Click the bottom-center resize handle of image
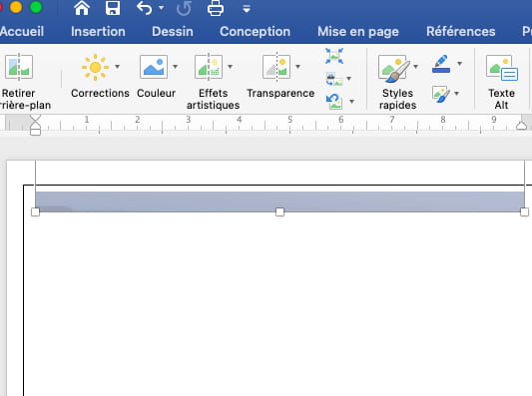 click(279, 211)
